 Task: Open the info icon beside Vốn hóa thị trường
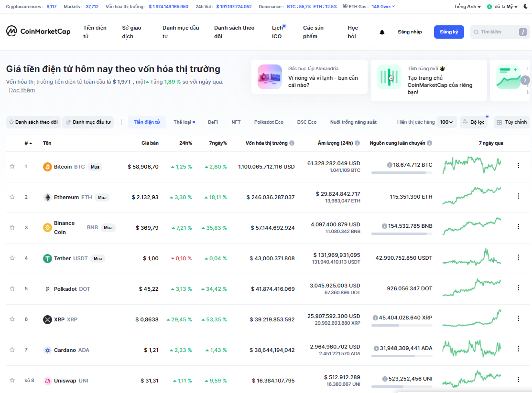pyautogui.click(x=292, y=143)
